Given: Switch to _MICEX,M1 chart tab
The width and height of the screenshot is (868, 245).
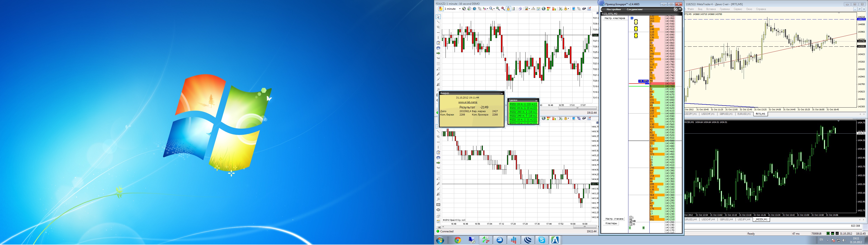Looking at the screenshot, I should 761,220.
